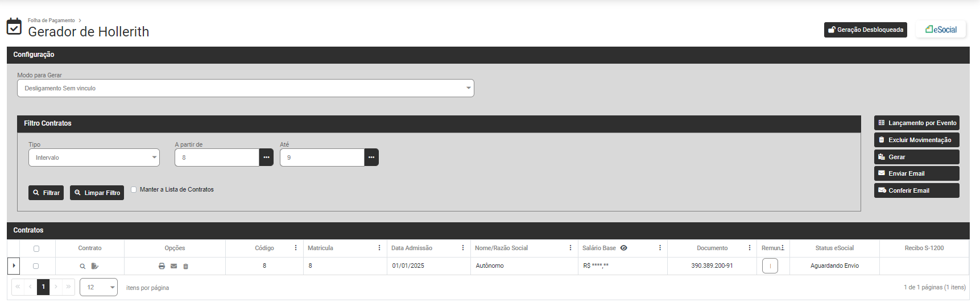980x307 pixels.
Task: Click the Folha de Pagamento breadcrumb
Action: click(51, 20)
